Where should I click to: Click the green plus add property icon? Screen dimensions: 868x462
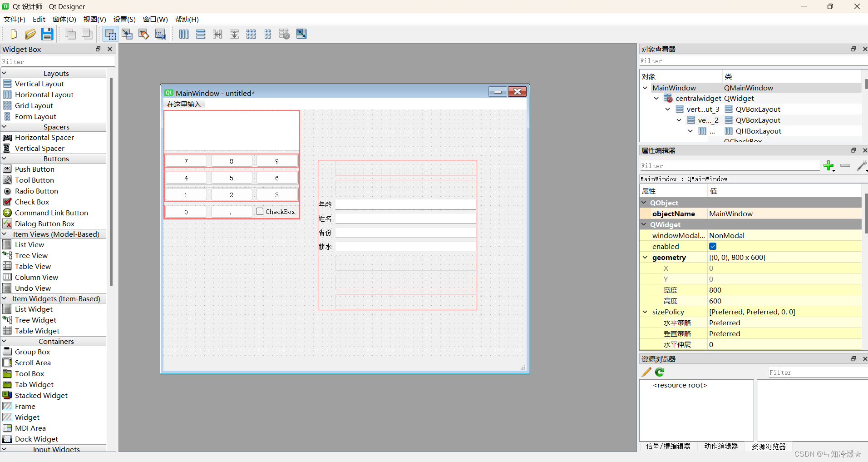829,166
